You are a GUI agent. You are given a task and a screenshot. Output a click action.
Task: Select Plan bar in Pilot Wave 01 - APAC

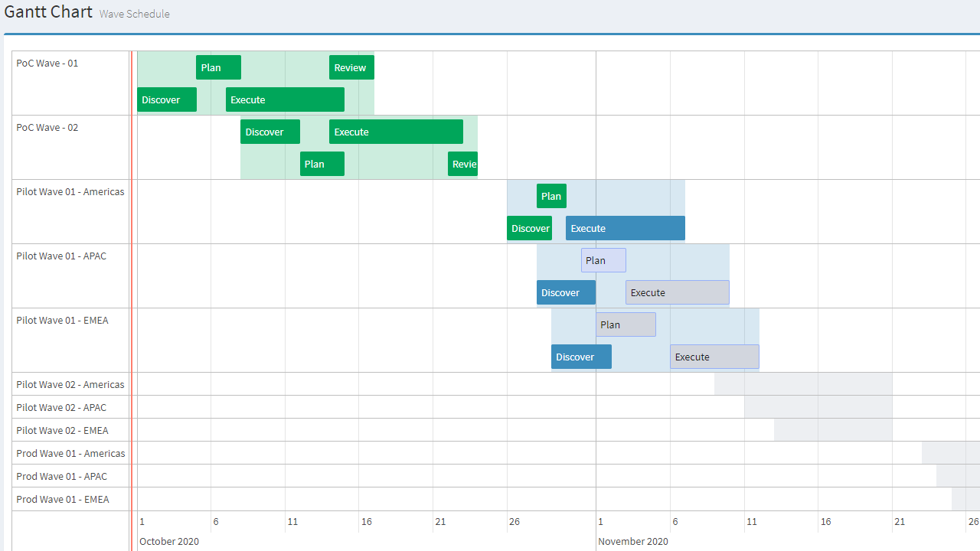click(603, 260)
